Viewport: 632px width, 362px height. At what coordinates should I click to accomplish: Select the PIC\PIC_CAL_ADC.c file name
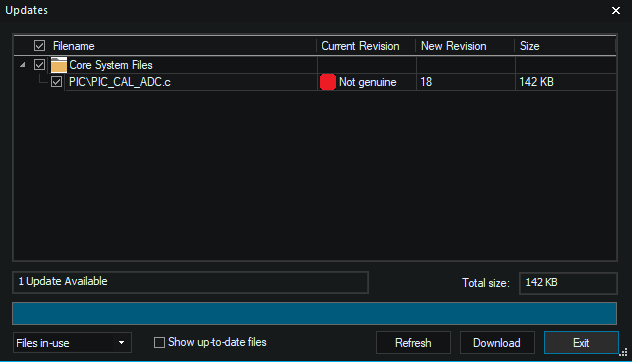[120, 82]
